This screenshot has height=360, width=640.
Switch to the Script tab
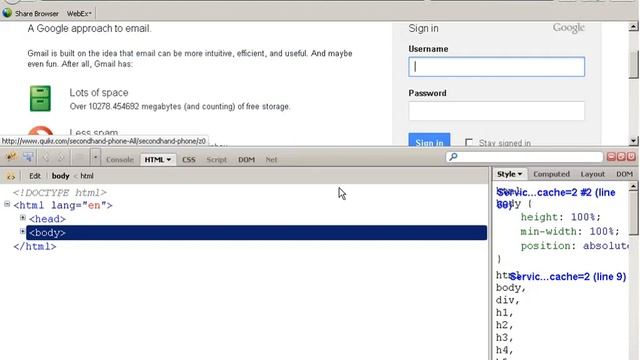click(216, 160)
